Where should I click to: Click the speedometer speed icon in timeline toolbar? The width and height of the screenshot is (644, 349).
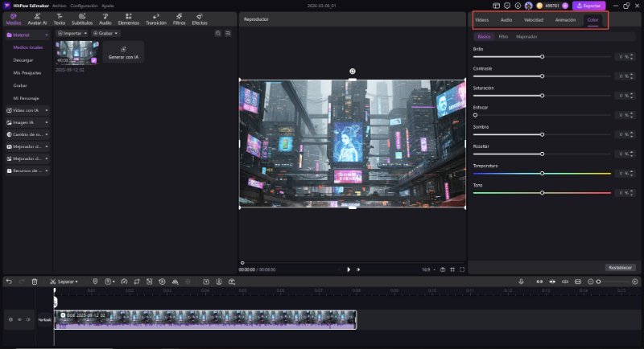(x=124, y=281)
